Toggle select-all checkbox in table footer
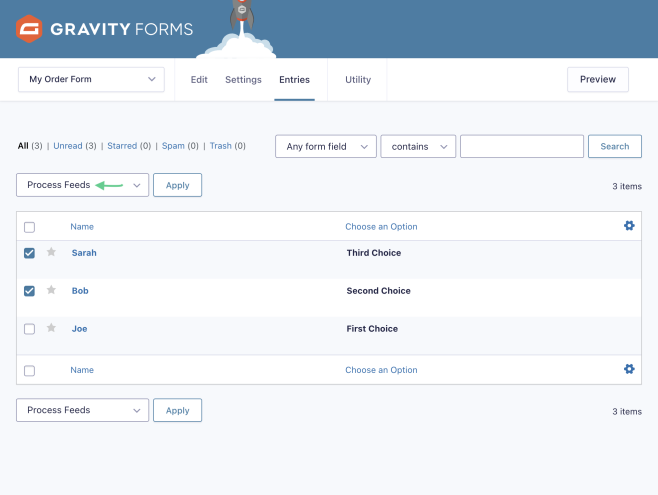Viewport: 658px width, 495px height. [x=29, y=371]
